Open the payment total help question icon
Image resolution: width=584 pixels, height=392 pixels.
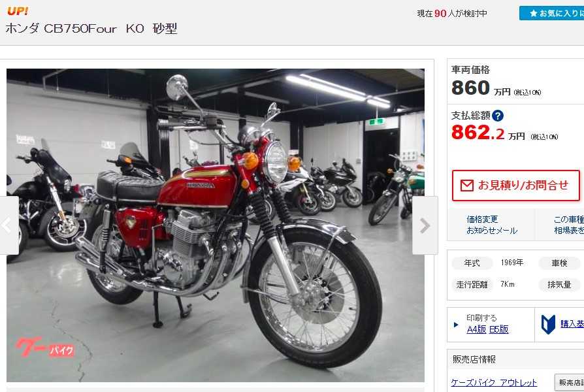click(498, 116)
